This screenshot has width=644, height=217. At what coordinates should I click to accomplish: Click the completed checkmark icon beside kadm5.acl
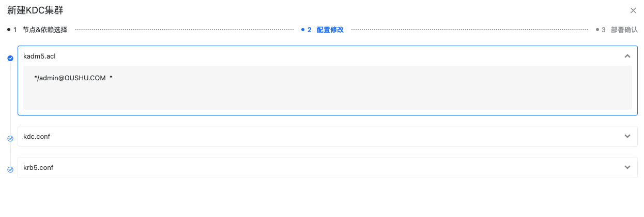(x=10, y=59)
